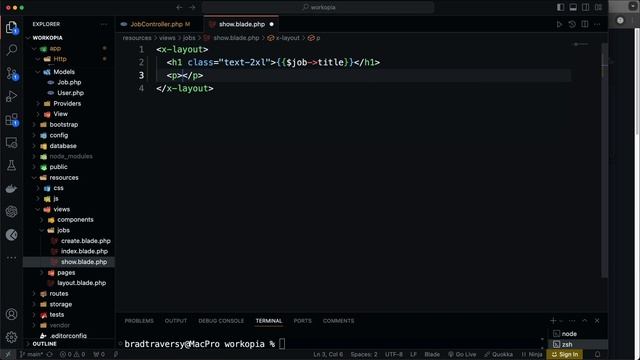The height and width of the screenshot is (360, 640).
Task: Show additional views via ellipsis in activity bar
Action: (11, 258)
